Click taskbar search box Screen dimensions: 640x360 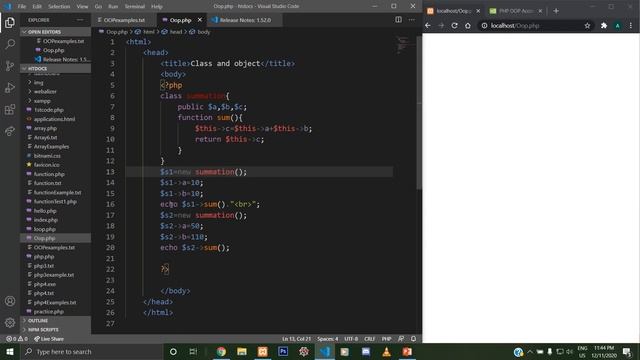click(x=91, y=351)
